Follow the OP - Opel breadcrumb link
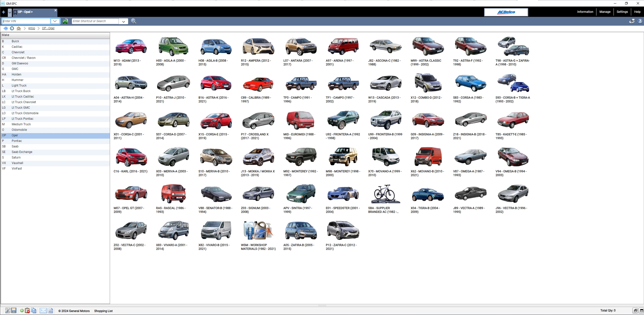This screenshot has height=315, width=644. tap(48, 28)
